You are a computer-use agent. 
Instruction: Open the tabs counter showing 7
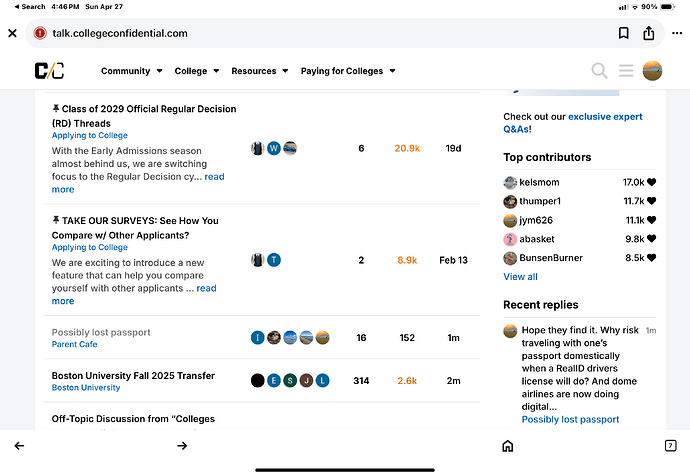tap(670, 446)
